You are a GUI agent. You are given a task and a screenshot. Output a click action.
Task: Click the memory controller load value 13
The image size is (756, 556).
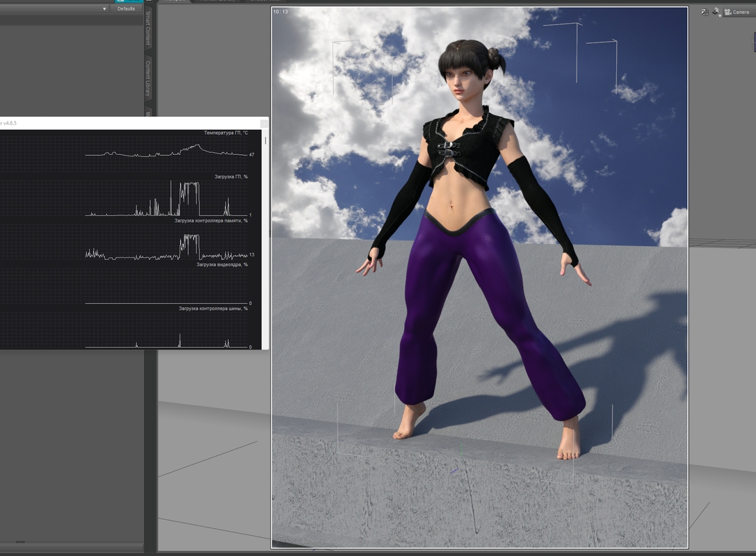[x=252, y=254]
